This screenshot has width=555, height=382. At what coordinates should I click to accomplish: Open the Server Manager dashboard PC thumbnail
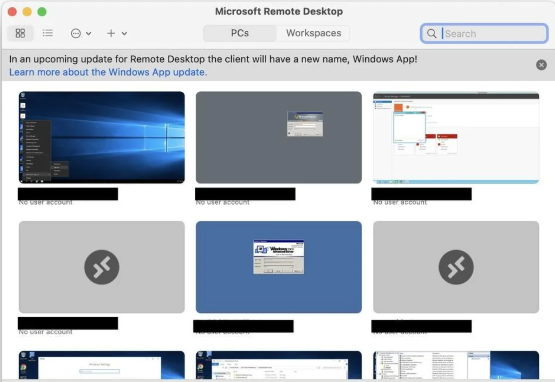click(456, 137)
